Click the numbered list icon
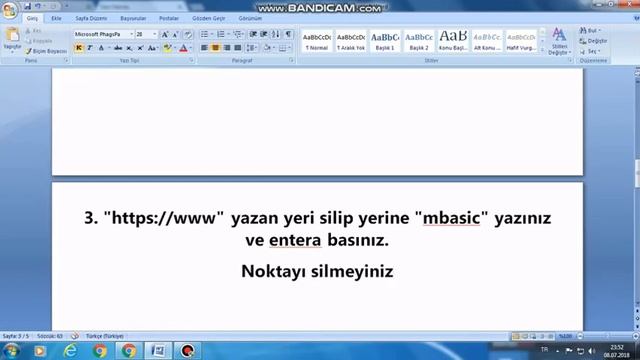This screenshot has height=360, width=640. coord(221,34)
